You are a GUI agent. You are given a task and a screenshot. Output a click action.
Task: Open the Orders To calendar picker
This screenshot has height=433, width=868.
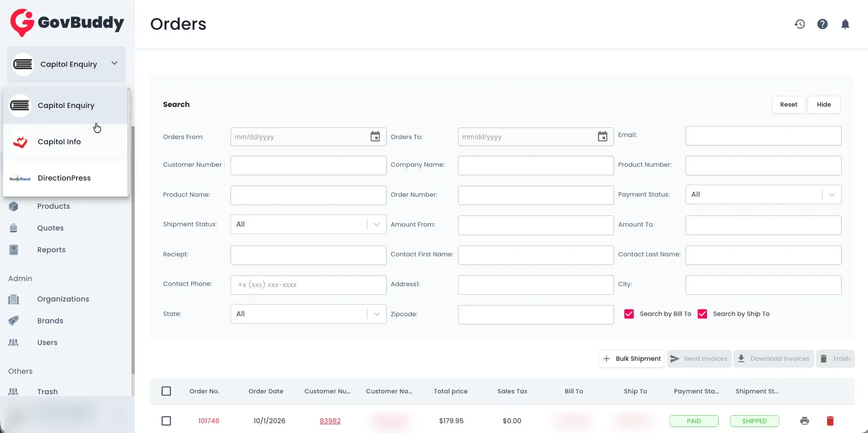pyautogui.click(x=603, y=137)
